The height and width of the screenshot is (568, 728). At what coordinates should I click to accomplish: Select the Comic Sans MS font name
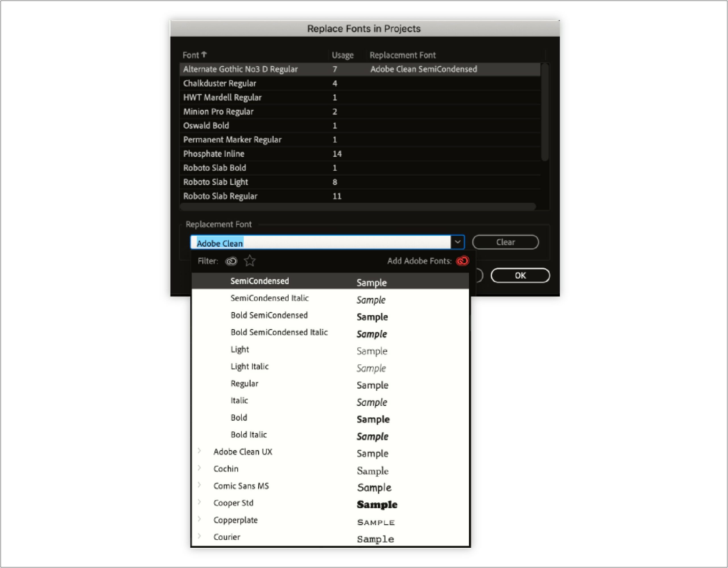pyautogui.click(x=241, y=486)
